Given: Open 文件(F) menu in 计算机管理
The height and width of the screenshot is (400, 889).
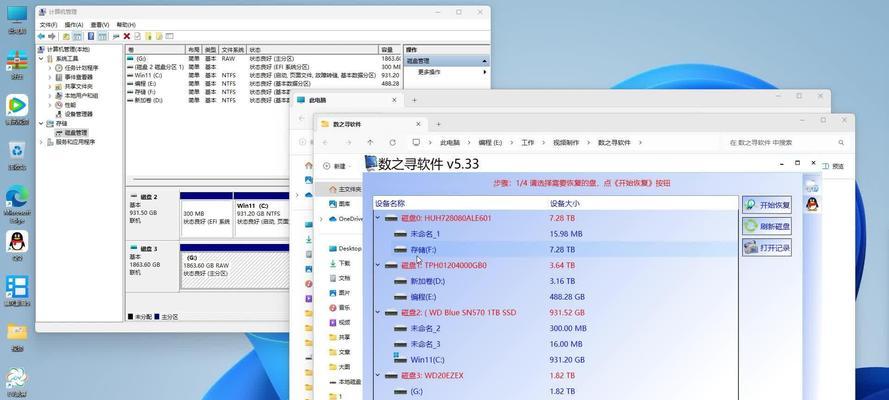Looking at the screenshot, I should [48, 25].
